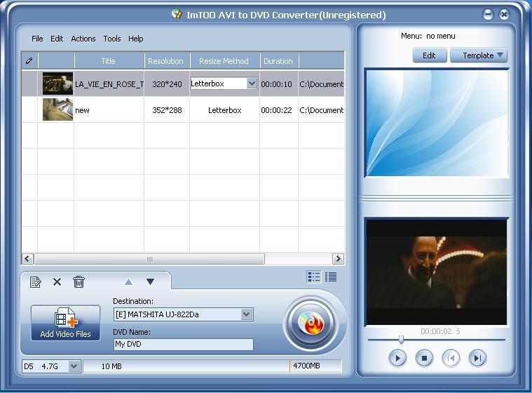Viewport: 532px width, 393px height.
Task: Expand Letterbox resize method dropdown
Action: click(252, 84)
